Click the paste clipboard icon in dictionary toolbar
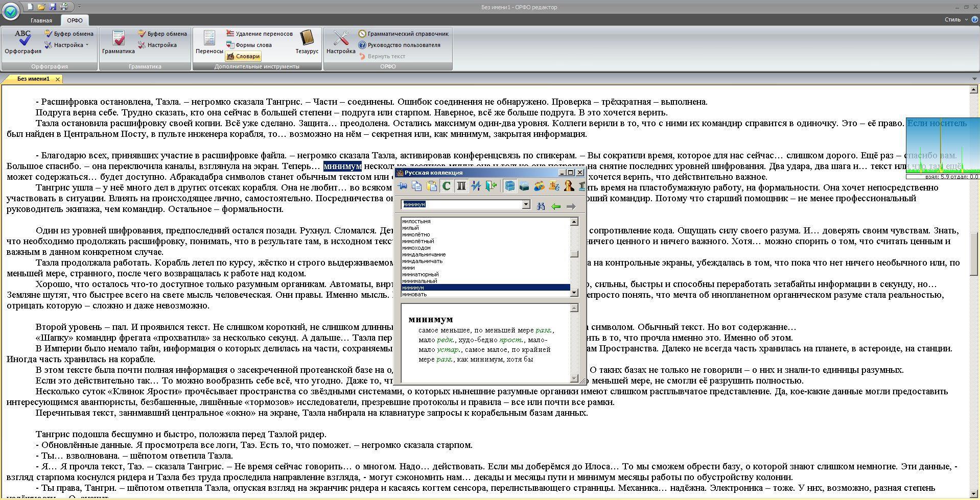 tap(431, 186)
